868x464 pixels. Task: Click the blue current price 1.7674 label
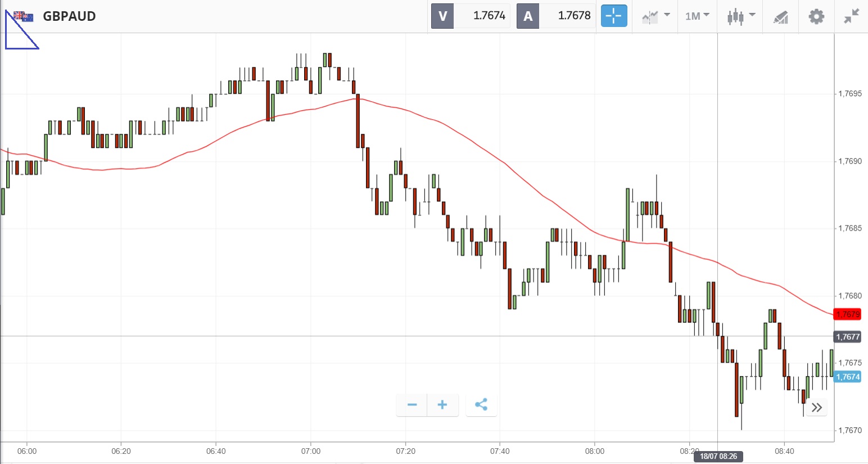tap(848, 377)
